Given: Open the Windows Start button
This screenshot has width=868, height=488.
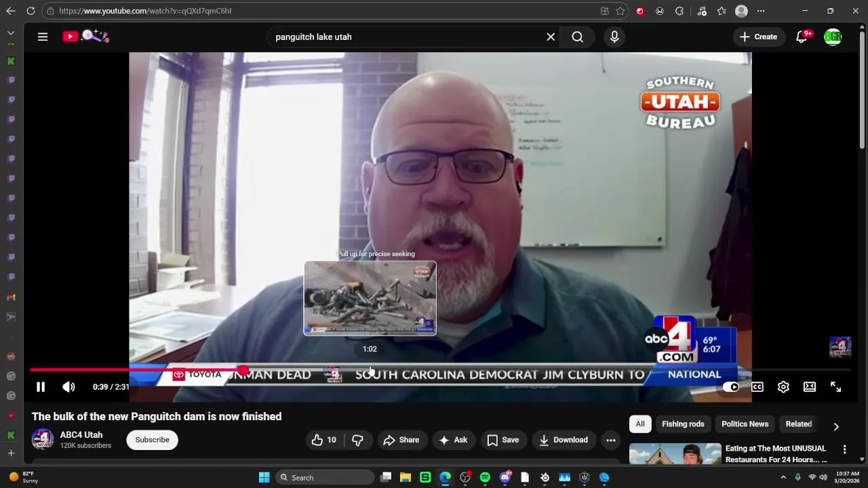Looking at the screenshot, I should tap(264, 477).
